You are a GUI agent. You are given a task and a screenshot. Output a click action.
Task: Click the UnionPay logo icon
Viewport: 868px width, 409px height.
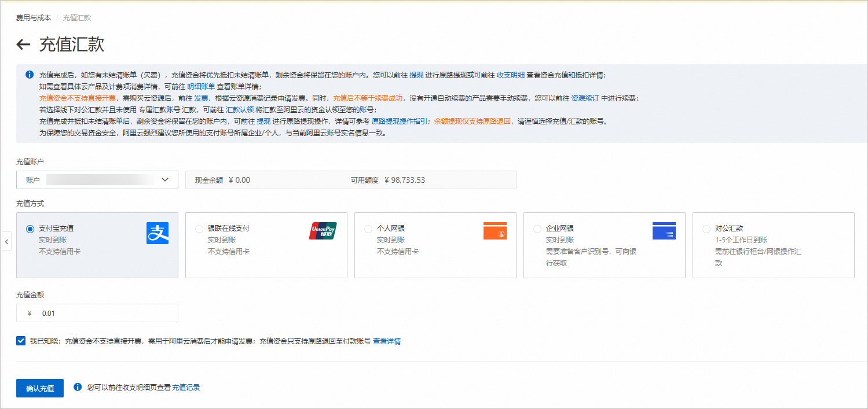point(323,231)
